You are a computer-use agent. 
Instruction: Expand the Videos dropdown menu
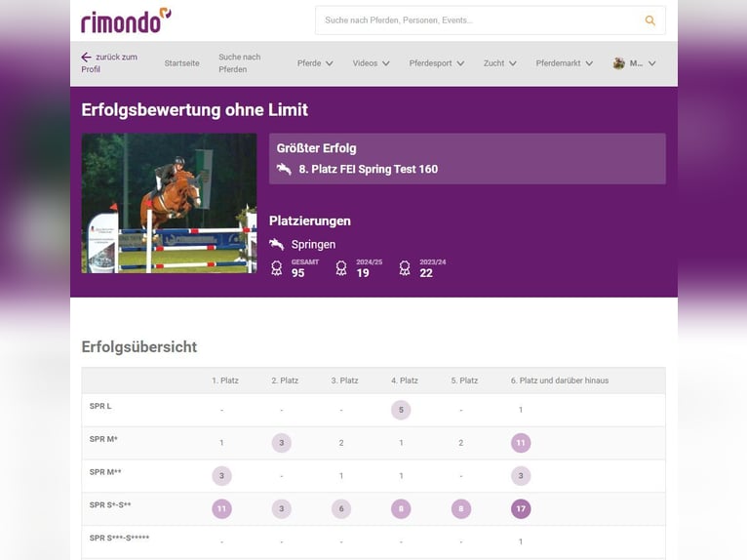[371, 63]
